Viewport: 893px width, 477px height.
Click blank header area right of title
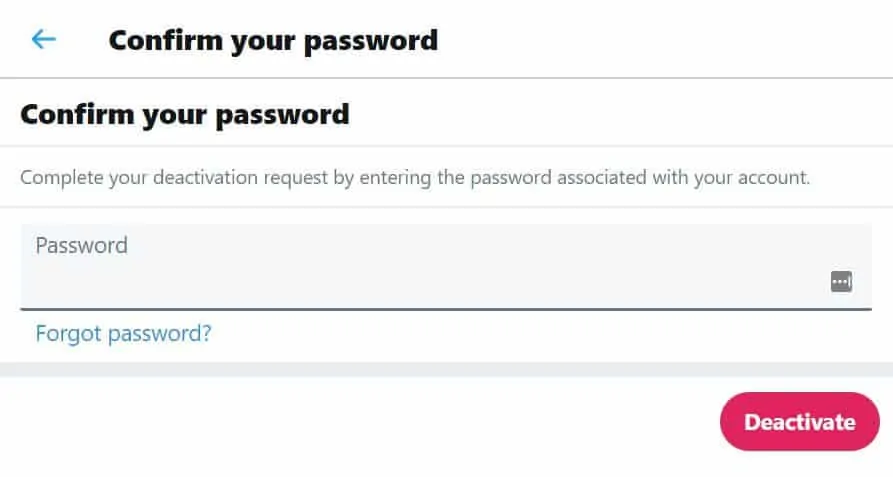660,40
